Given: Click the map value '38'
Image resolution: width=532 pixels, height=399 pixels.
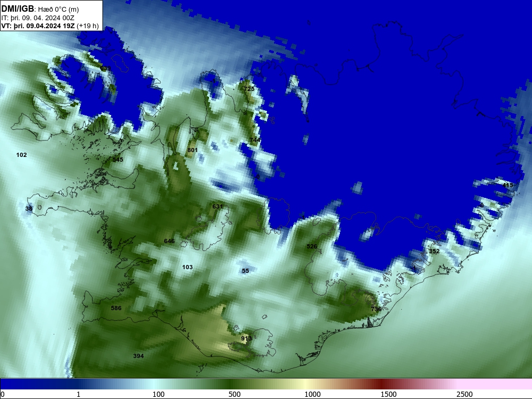Looking at the screenshot, I should pos(29,209).
